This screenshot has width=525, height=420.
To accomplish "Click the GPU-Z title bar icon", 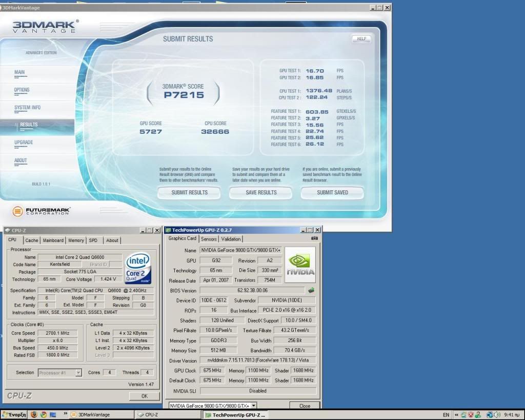I will point(168,230).
